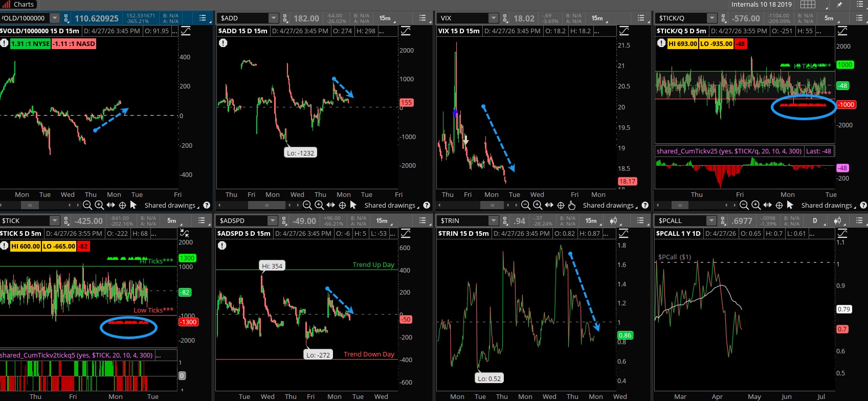Toggle the scale icon on $VOLD chart
The width and height of the screenshot is (868, 401).
pyautogui.click(x=186, y=31)
